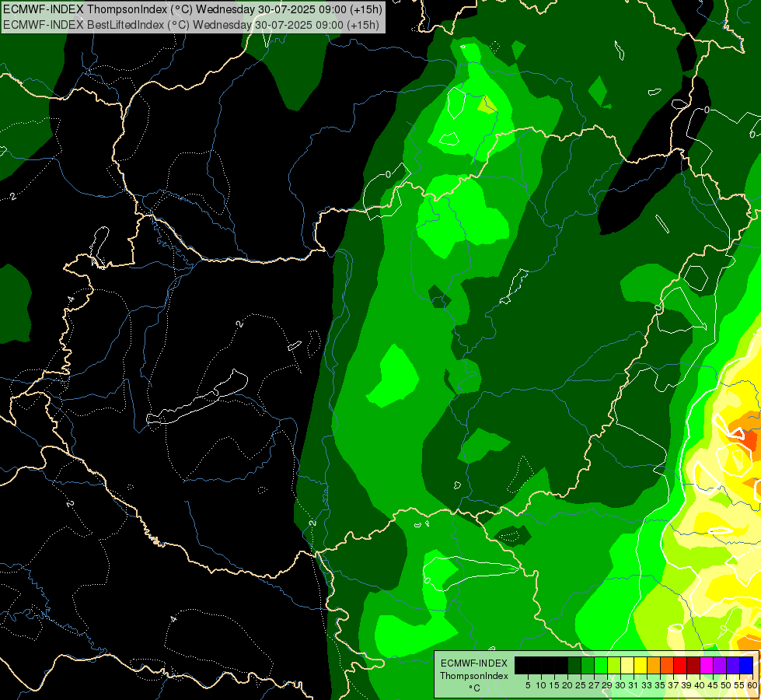Click legend scale value 5
Screen dimensions: 761x700
[528, 685]
